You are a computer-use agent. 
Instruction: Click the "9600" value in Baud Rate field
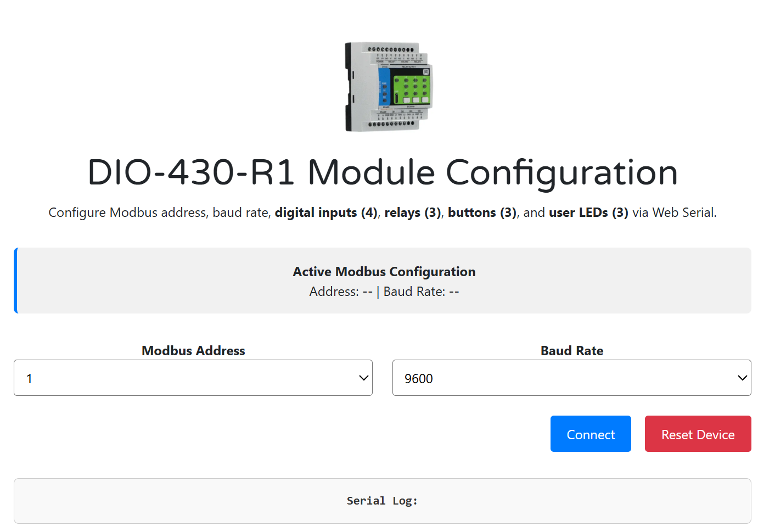pos(418,378)
